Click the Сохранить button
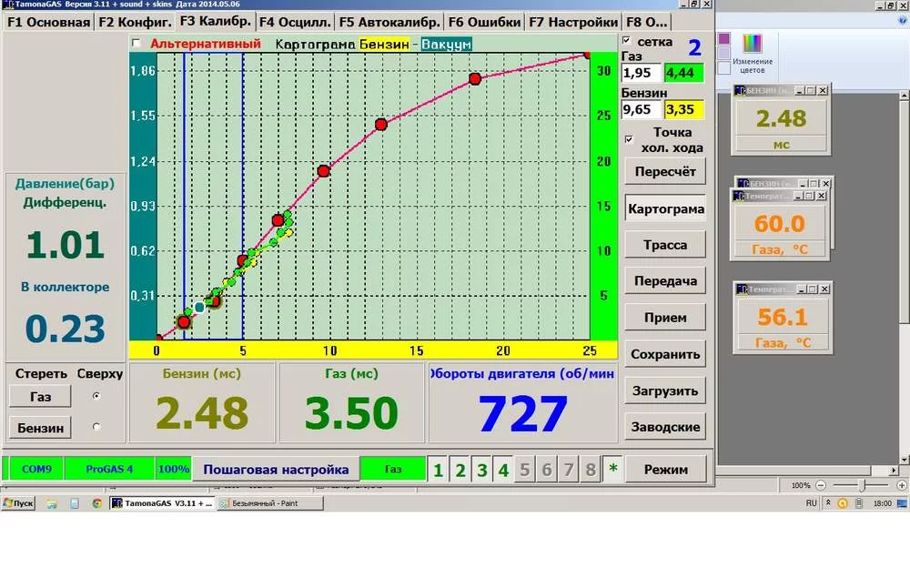The image size is (910, 588). point(665,354)
